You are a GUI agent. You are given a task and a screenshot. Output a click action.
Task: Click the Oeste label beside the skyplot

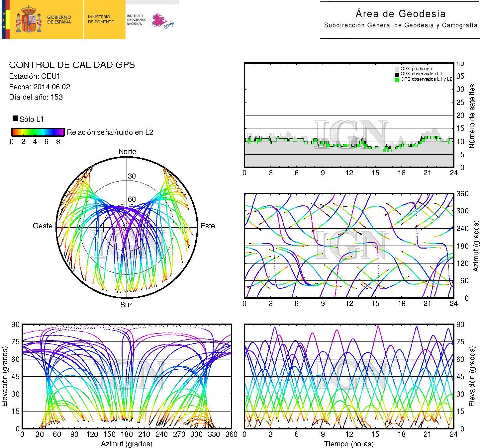click(43, 226)
